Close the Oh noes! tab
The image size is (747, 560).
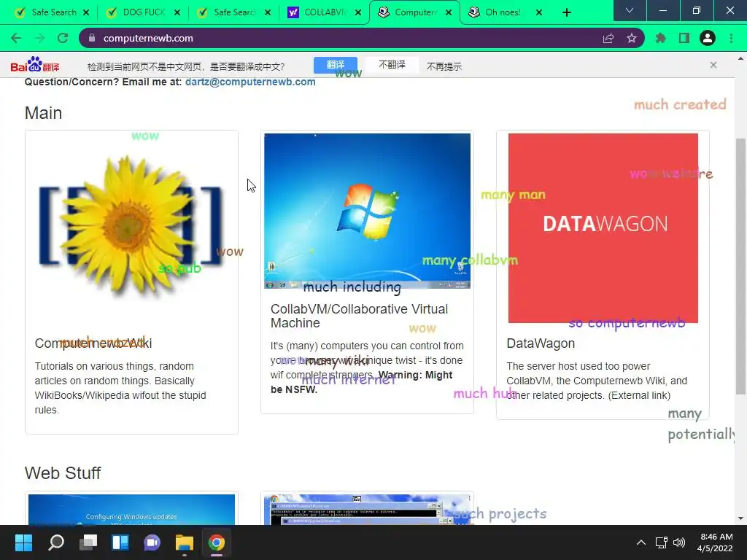click(x=539, y=12)
